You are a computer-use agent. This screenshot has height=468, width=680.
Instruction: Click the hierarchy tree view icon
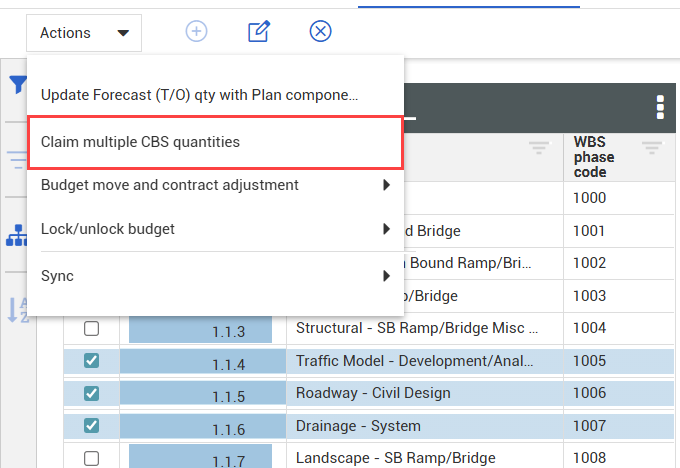coord(17,235)
